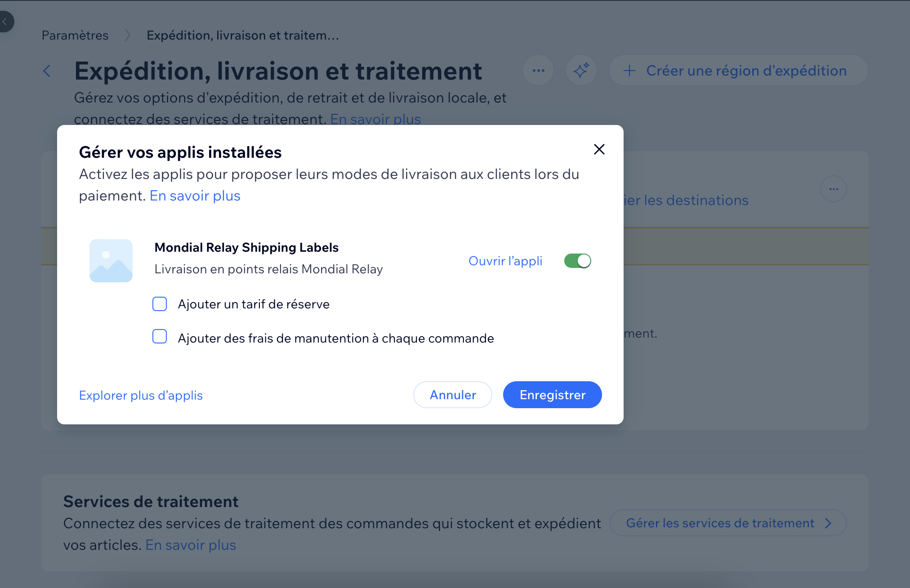The height and width of the screenshot is (588, 910).
Task: Click the plus icon to create a shipping region
Action: click(629, 71)
